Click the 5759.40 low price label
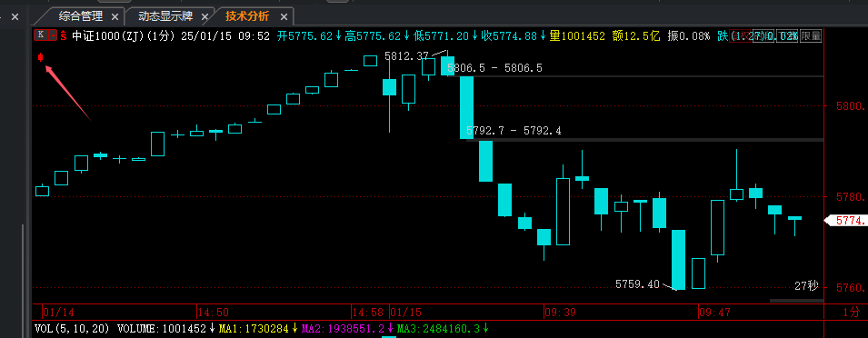Screen dimensions: 868x338 (x=638, y=283)
